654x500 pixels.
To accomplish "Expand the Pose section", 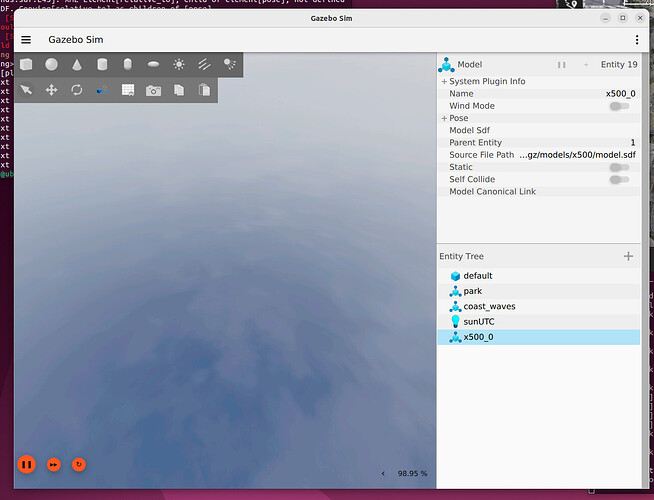I will coord(444,118).
